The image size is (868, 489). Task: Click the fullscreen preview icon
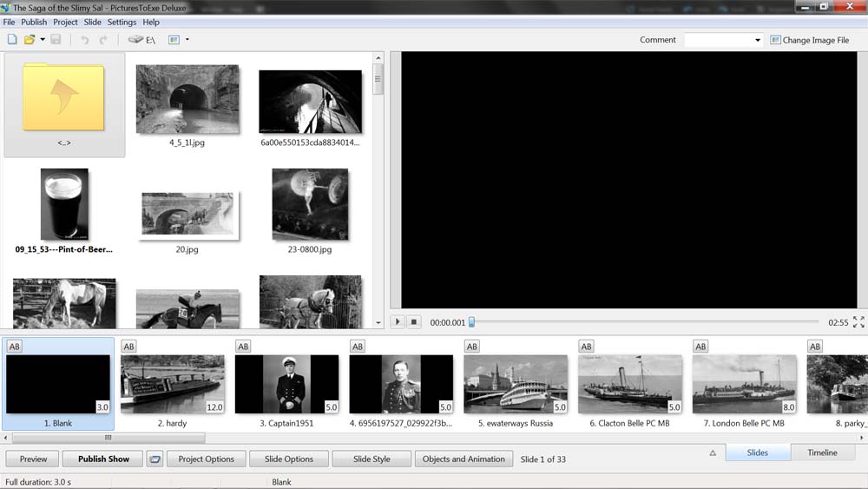[x=858, y=322]
